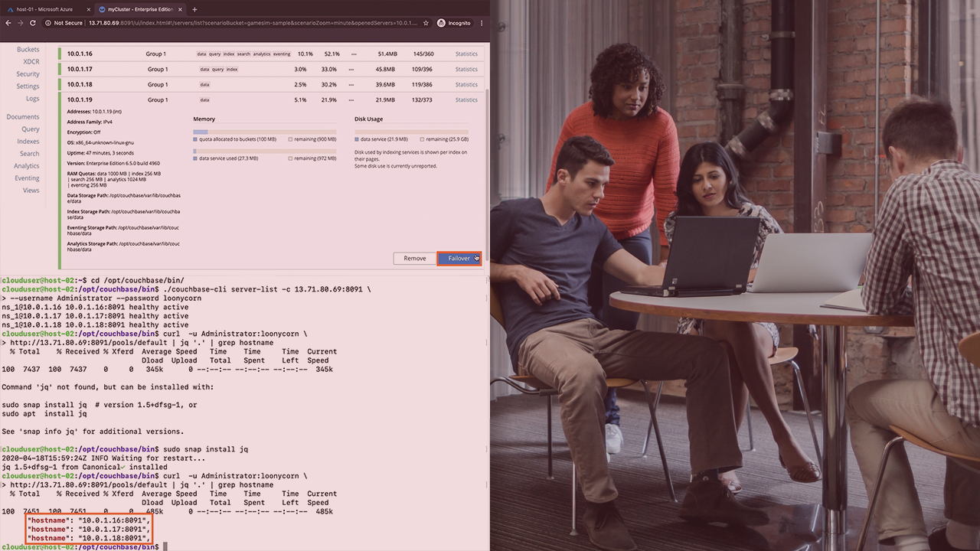The width and height of the screenshot is (980, 551).
Task: Close the host-01 Microsoft Azure tab
Action: point(87,9)
